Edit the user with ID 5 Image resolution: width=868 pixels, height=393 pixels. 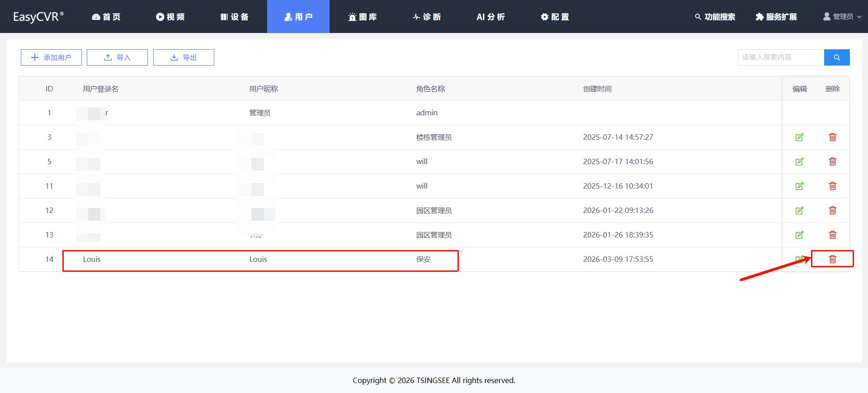click(x=799, y=161)
